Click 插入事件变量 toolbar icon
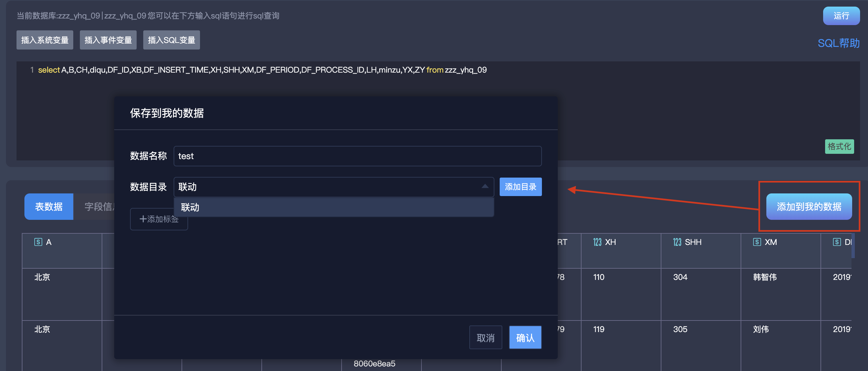Screen dimensions: 868x371 click(x=109, y=39)
